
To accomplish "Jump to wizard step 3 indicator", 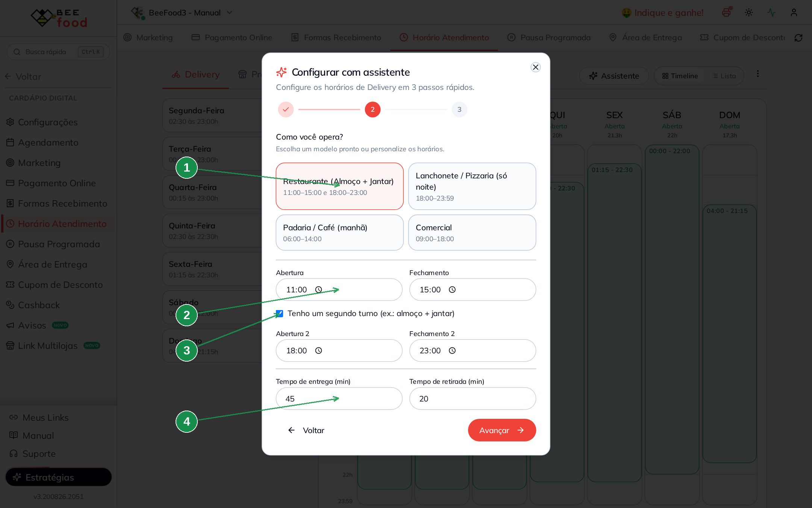I will click(x=459, y=110).
